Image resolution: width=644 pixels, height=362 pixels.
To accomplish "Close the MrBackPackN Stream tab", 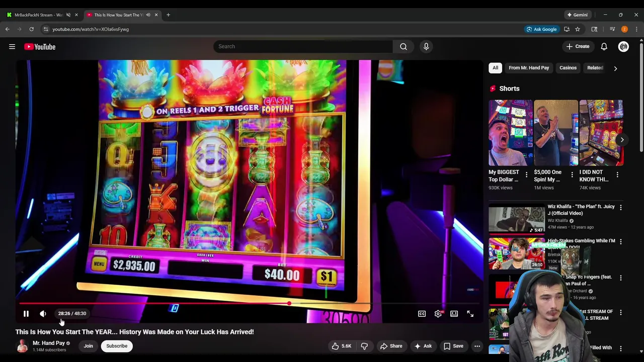I will tap(76, 15).
